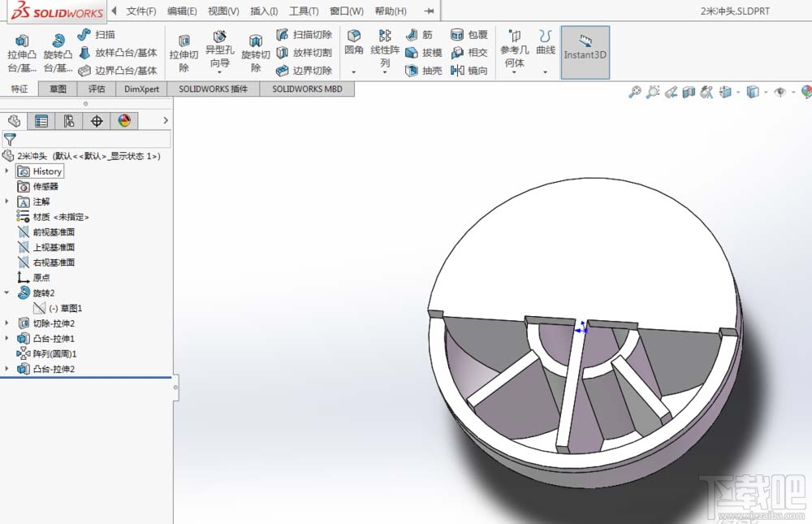Viewport: 812px width, 524px height.
Task: Select the 镜向 (Mirror) tool
Action: point(471,70)
